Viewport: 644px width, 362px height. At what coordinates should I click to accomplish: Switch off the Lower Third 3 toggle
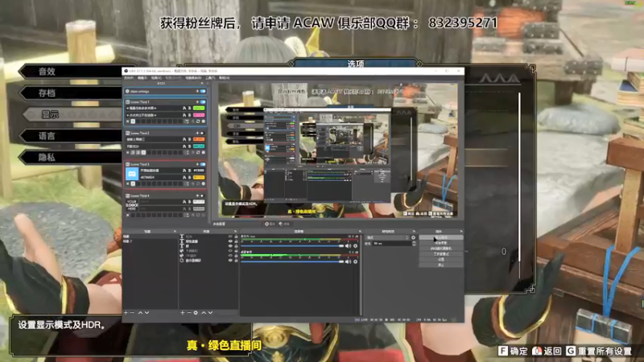pos(203,164)
